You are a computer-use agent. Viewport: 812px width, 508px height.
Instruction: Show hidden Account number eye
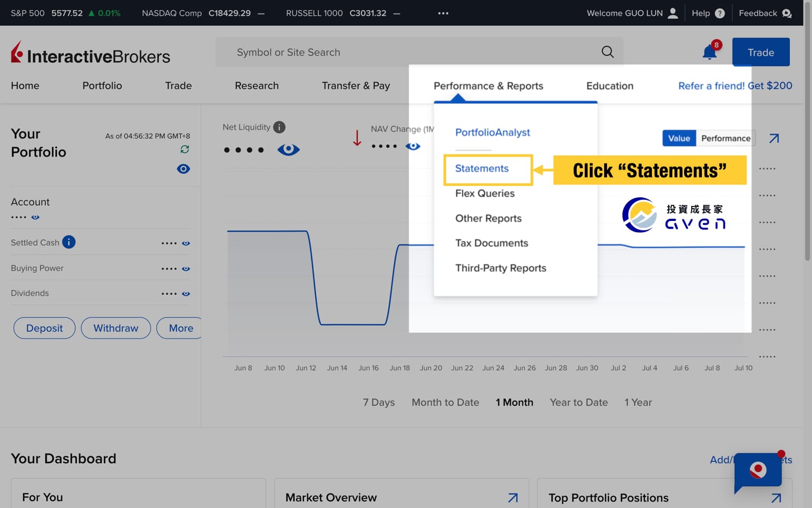pyautogui.click(x=35, y=217)
